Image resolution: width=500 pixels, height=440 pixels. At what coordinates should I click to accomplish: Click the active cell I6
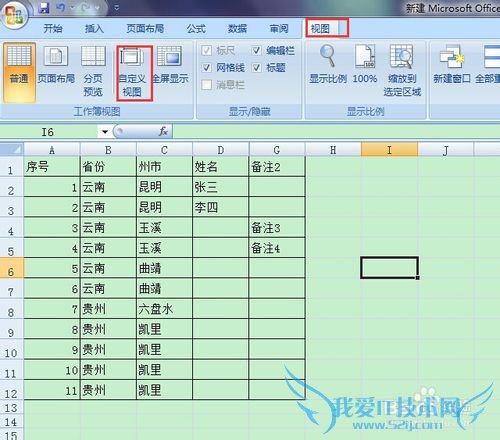tap(389, 268)
